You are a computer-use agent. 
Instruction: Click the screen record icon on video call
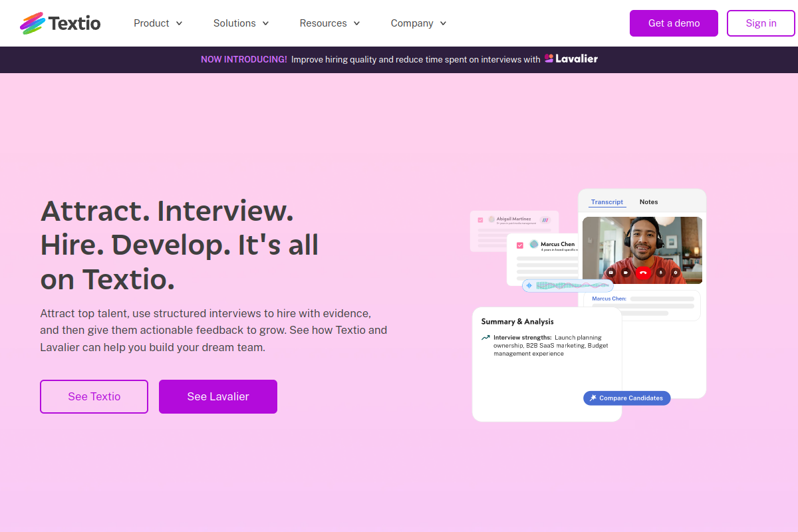pyautogui.click(x=610, y=273)
